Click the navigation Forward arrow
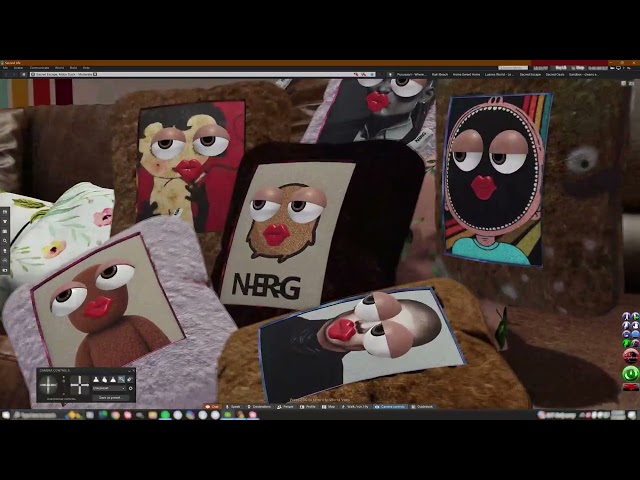Image resolution: width=640 pixels, height=480 pixels. [x=14, y=74]
